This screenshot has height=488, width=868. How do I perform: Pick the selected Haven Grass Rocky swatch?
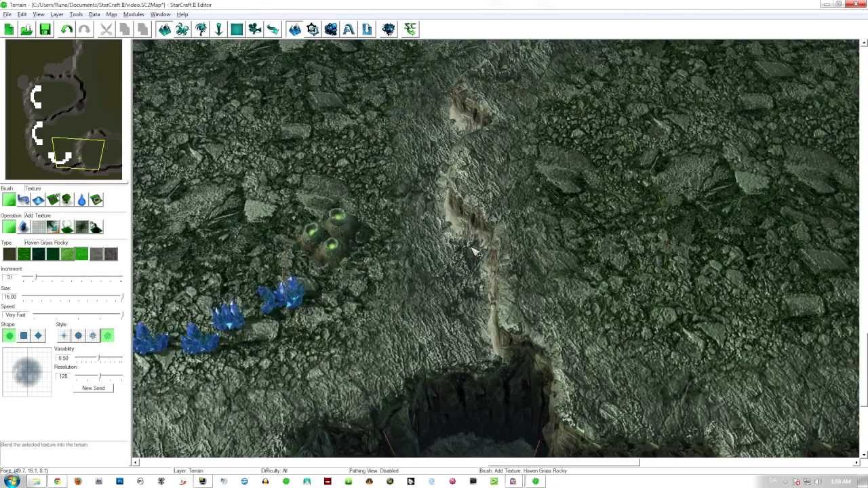[81, 254]
